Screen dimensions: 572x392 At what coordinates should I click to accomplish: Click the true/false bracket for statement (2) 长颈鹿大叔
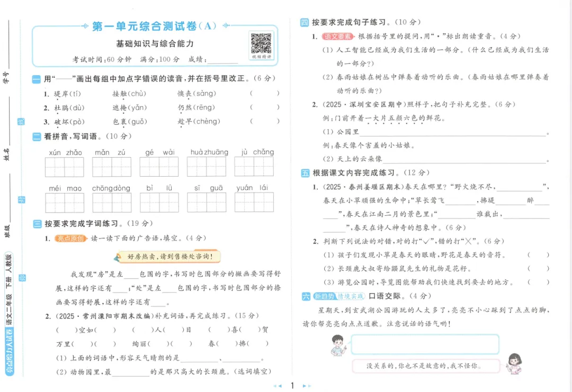539,269
